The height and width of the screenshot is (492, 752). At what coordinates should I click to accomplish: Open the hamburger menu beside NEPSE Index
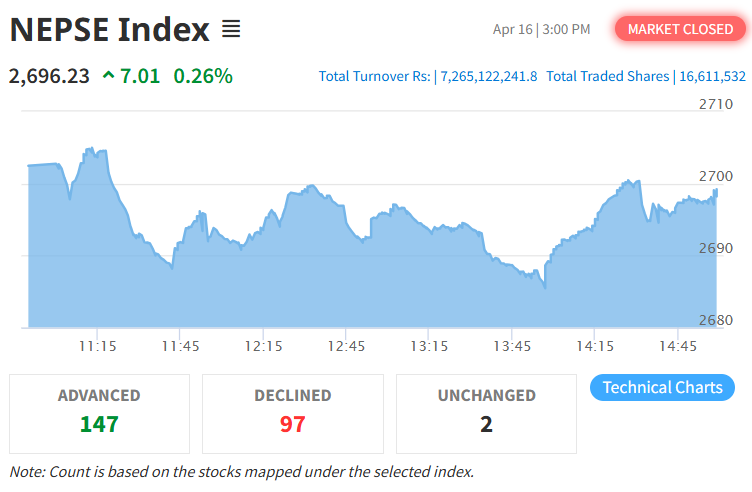231,30
